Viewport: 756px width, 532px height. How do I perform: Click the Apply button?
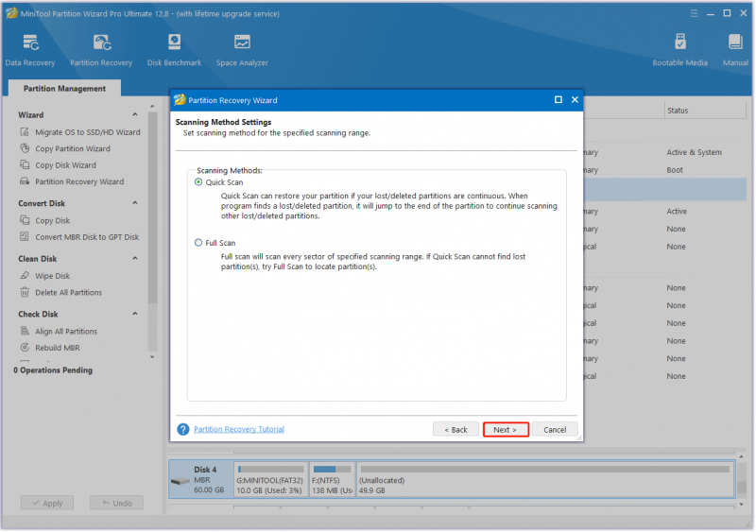[x=47, y=503]
